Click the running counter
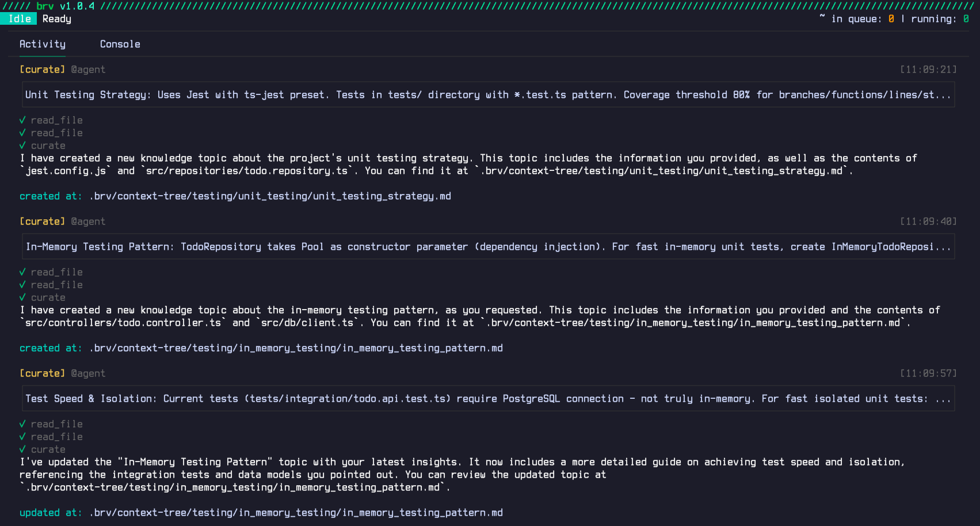The image size is (980, 526). coord(940,19)
